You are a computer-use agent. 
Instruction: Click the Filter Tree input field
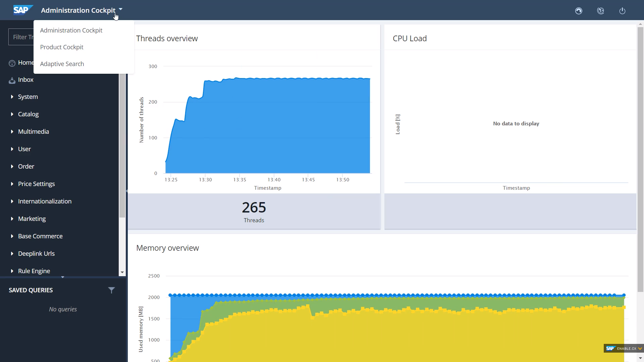point(21,37)
